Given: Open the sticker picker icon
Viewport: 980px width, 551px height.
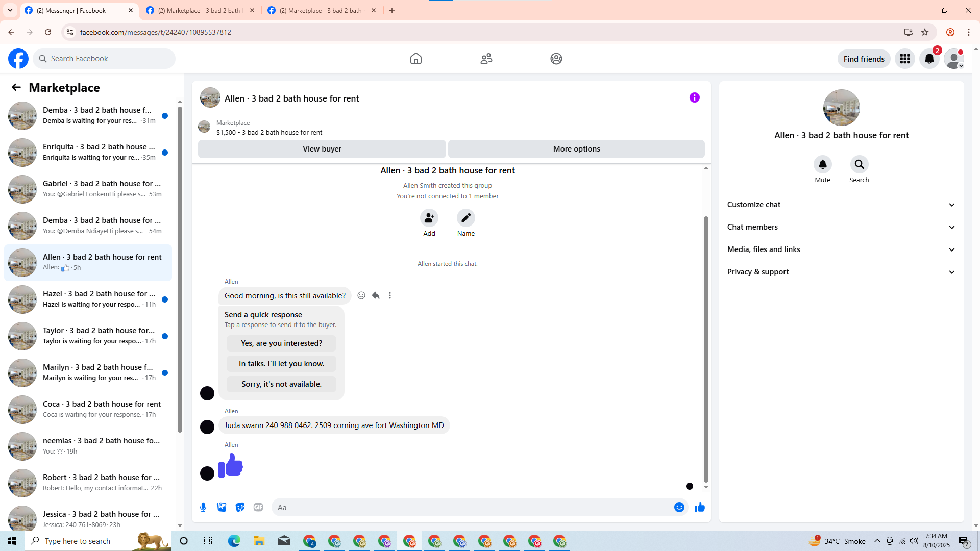Looking at the screenshot, I should (x=240, y=507).
